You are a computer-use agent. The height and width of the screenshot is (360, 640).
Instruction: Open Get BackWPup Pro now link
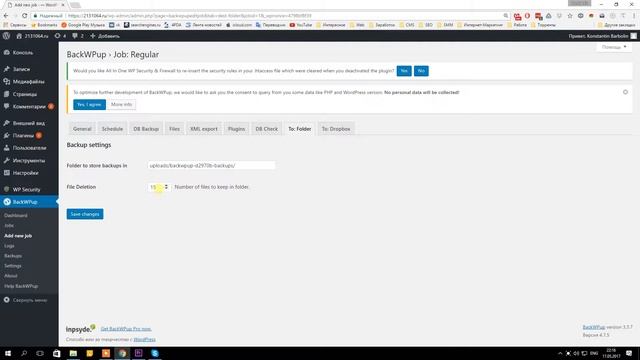pos(126,329)
